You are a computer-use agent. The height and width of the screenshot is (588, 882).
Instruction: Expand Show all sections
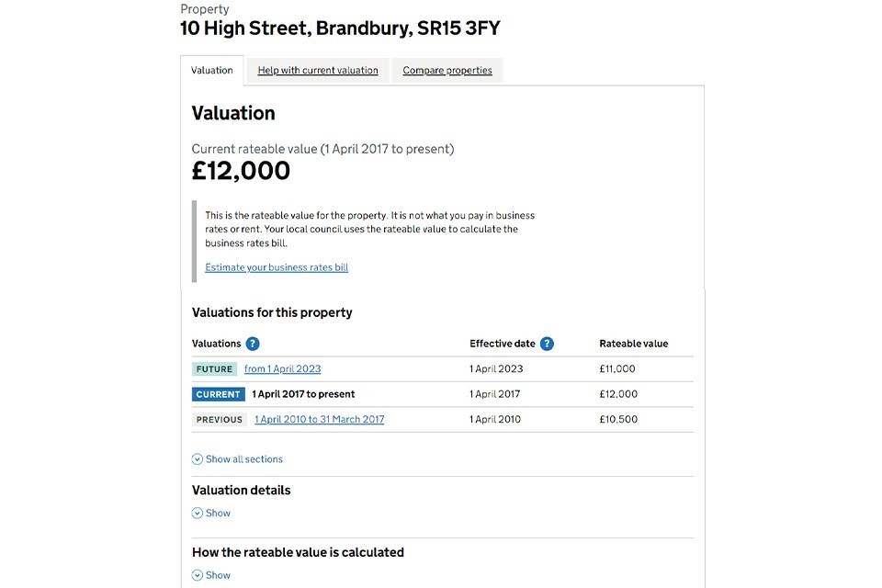[x=243, y=459]
